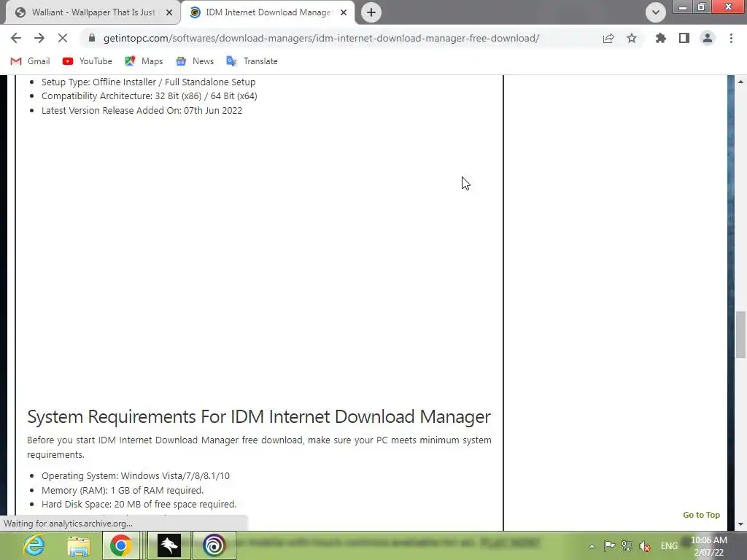Viewport: 747px width, 560px height.
Task: Open the News bookmark
Action: [195, 61]
